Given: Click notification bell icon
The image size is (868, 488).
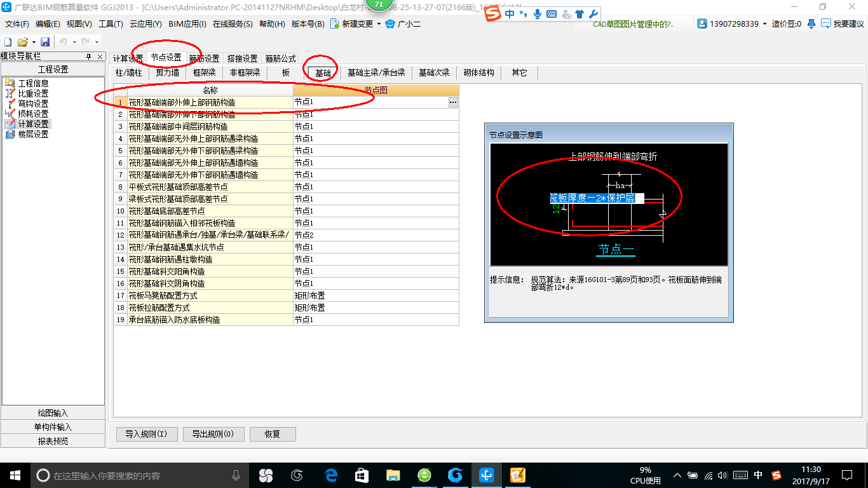Looking at the screenshot, I should point(811,24).
